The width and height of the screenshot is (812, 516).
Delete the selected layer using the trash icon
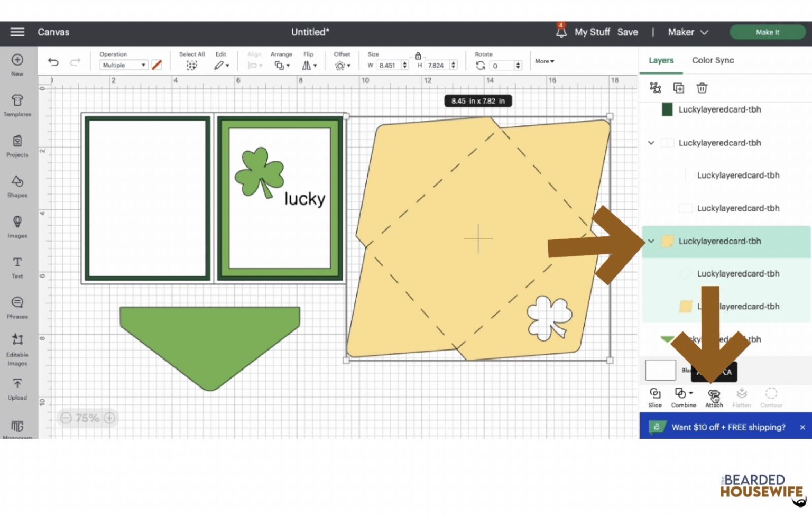[x=702, y=88]
